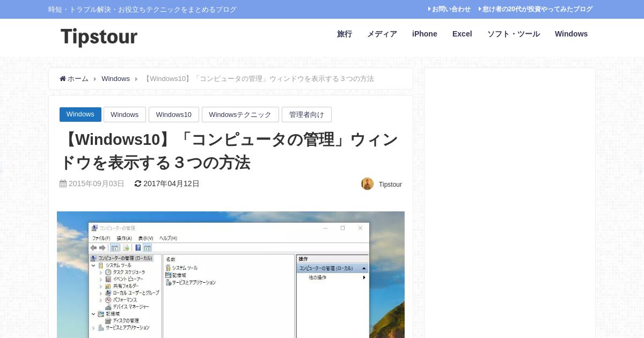Click the Back arrow in the コンピューターの管理 toolbar
644x338 pixels.
[93, 248]
